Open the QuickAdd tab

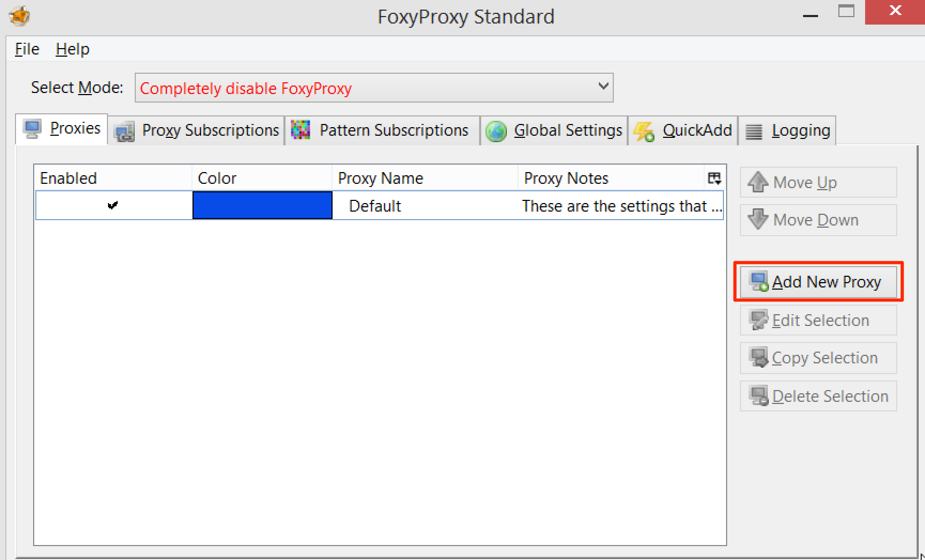(x=683, y=130)
